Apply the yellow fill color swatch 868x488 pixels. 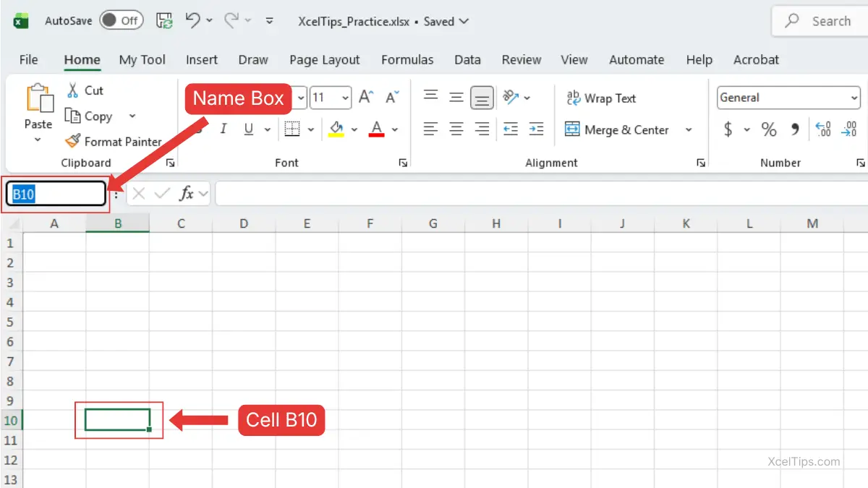pyautogui.click(x=336, y=129)
